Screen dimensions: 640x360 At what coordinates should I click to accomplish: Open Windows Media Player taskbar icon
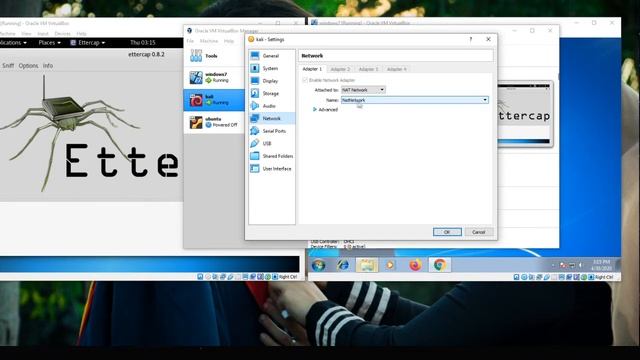tap(390, 265)
